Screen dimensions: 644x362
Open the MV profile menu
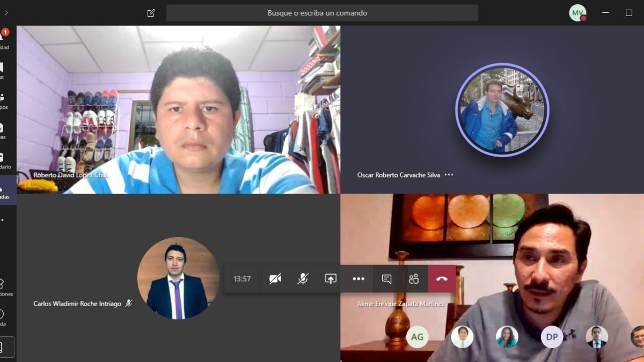coord(577,13)
